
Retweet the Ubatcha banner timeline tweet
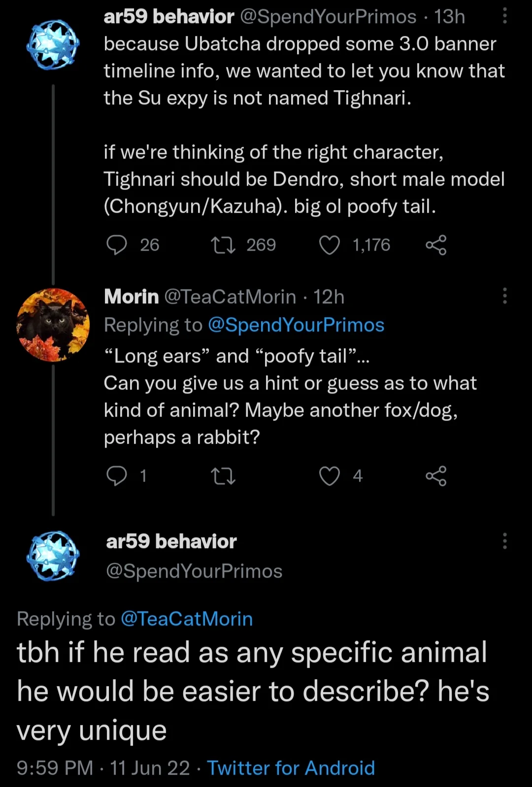click(x=223, y=245)
